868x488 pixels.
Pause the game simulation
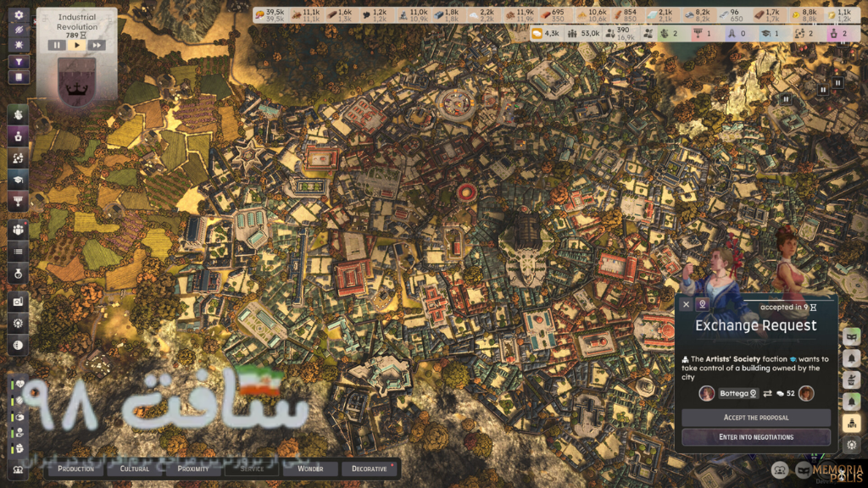click(57, 46)
